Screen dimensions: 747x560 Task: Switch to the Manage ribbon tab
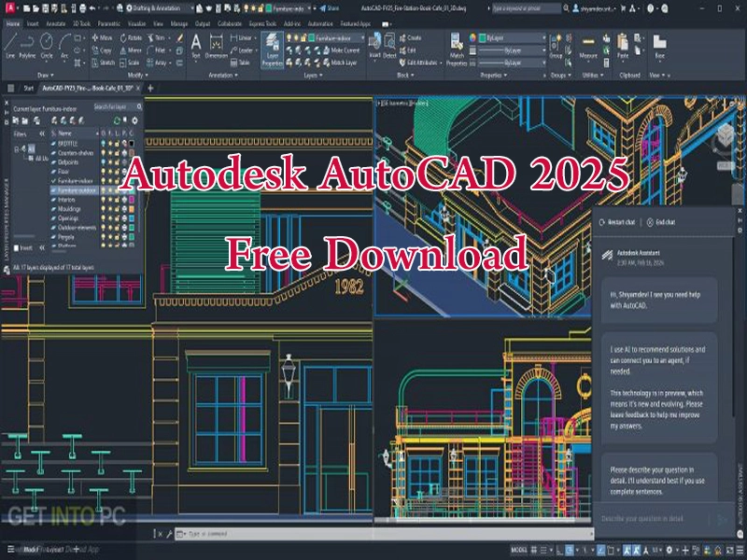tap(179, 23)
